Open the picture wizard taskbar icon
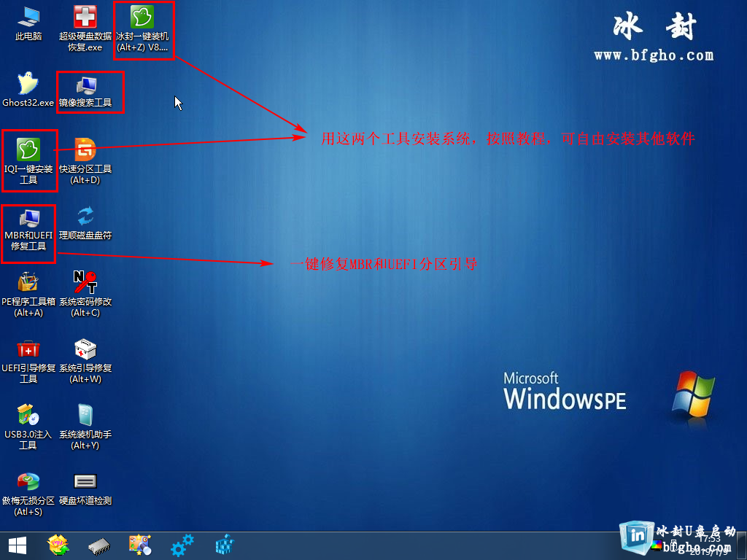This screenshot has height=560, width=747. [140, 545]
